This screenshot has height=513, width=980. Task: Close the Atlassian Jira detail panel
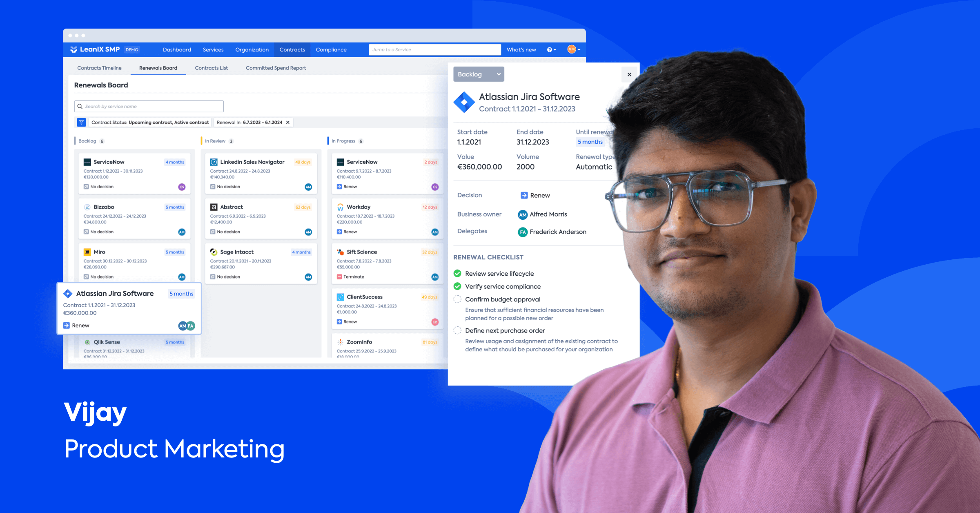pyautogui.click(x=629, y=74)
